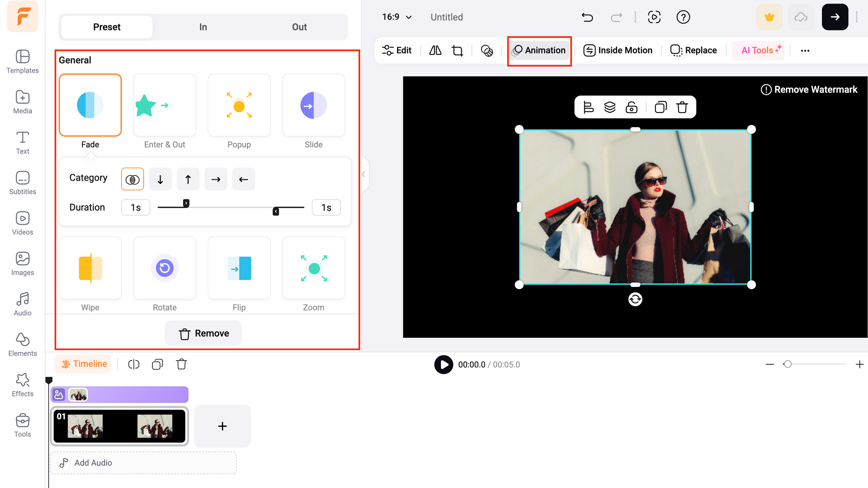868x488 pixels.
Task: Open the more options ellipsis menu
Action: point(805,50)
